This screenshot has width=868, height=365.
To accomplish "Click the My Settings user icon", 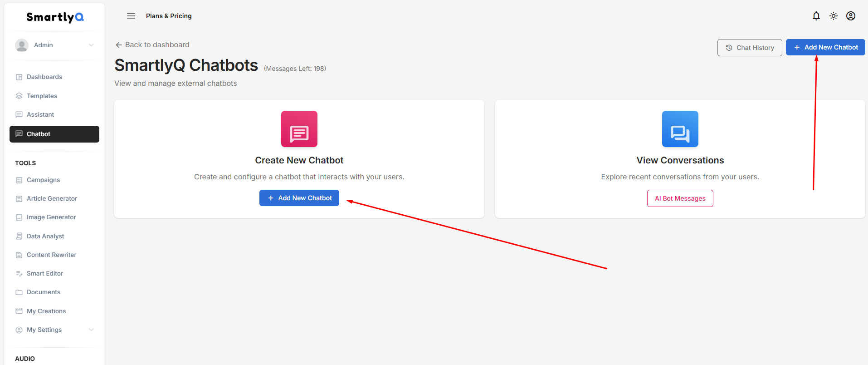I will click(x=19, y=330).
